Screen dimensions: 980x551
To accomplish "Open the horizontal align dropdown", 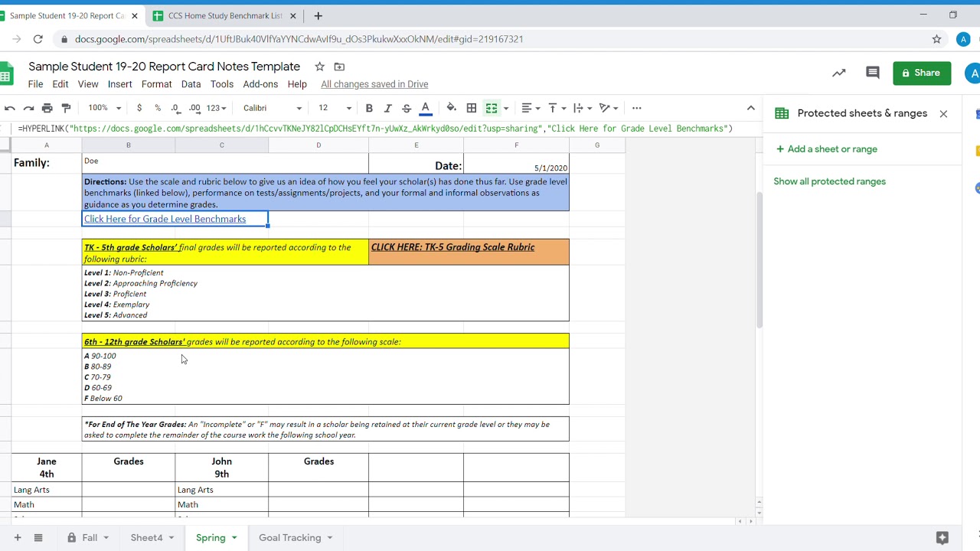I will [531, 108].
